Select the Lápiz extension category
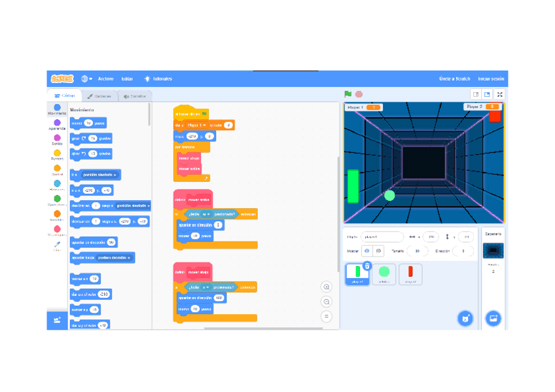 point(57,246)
